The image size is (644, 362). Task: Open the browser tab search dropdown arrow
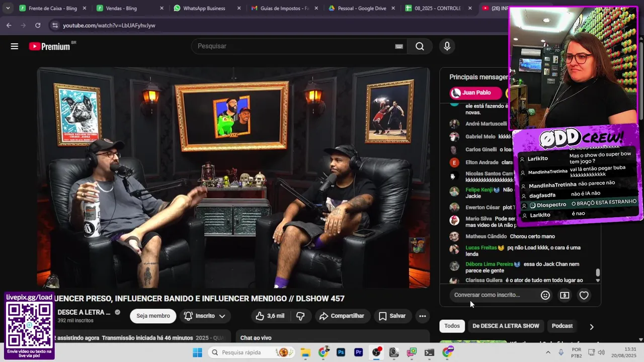pyautogui.click(x=8, y=9)
